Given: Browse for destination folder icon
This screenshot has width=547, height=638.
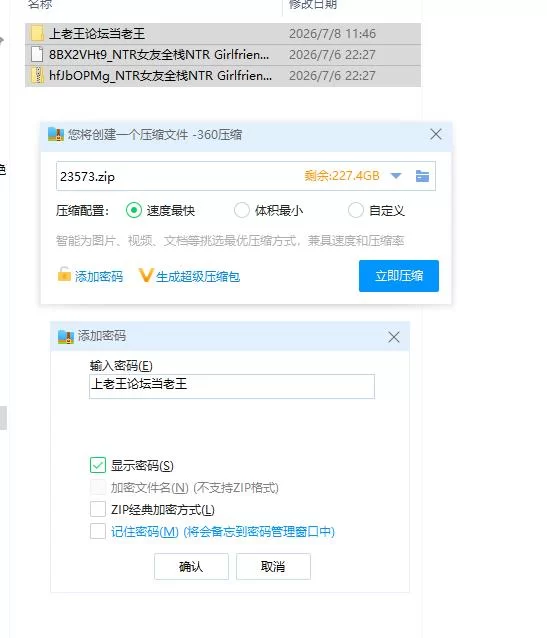Looking at the screenshot, I should pyautogui.click(x=422, y=176).
